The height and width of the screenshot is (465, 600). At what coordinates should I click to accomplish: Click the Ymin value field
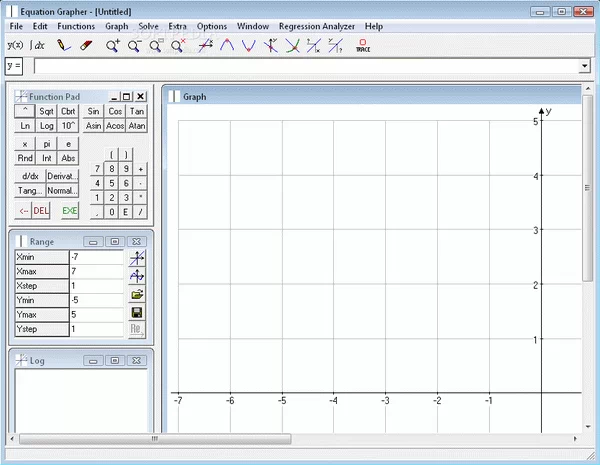(96, 300)
